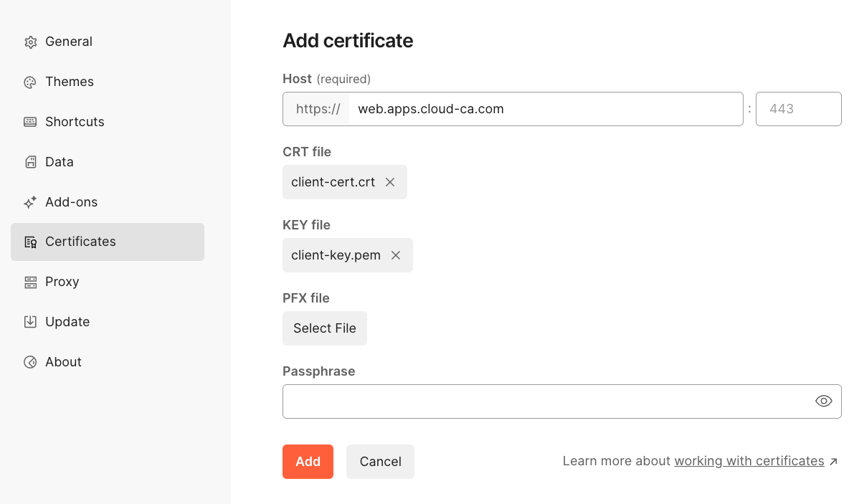854x504 pixels.
Task: Select the Themes palette icon
Action: (30, 82)
